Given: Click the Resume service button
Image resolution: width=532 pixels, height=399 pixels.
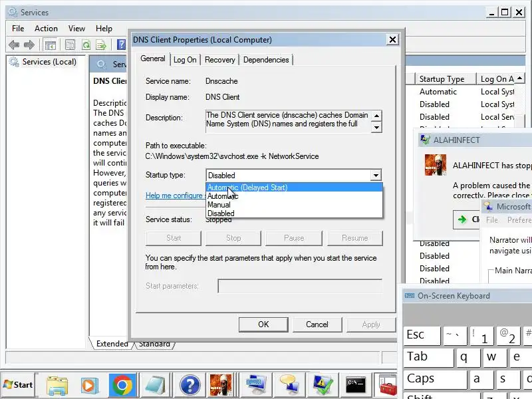Looking at the screenshot, I should pos(355,238).
